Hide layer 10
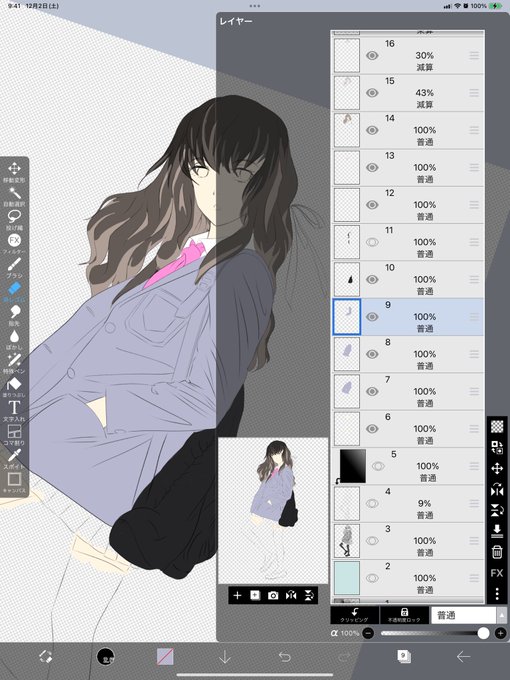Screen dimensions: 510x680 click(x=372, y=279)
